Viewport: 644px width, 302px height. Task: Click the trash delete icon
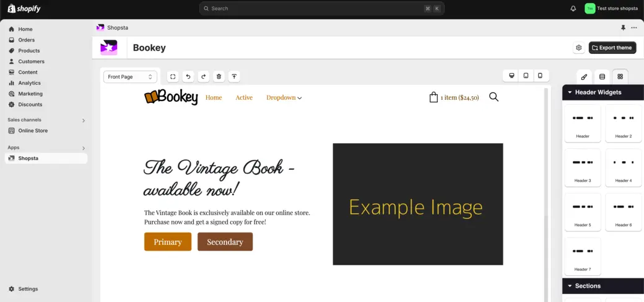coord(219,77)
